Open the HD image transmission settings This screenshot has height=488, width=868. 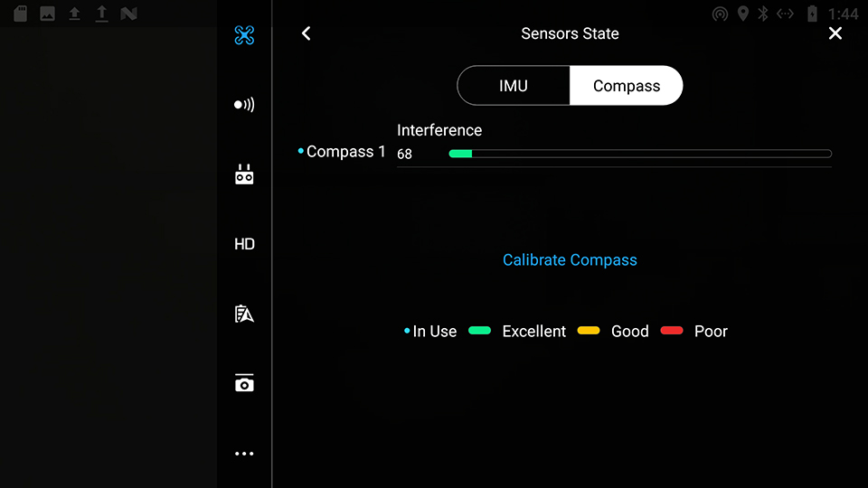[244, 244]
